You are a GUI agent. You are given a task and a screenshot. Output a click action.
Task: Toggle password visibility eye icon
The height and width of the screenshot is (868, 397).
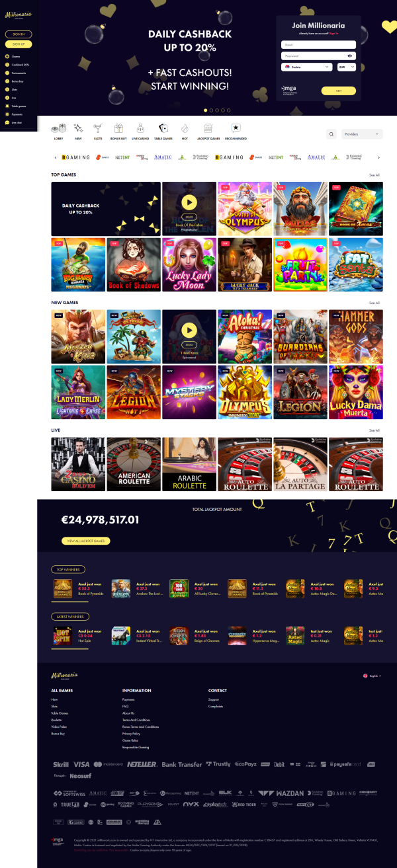[350, 56]
